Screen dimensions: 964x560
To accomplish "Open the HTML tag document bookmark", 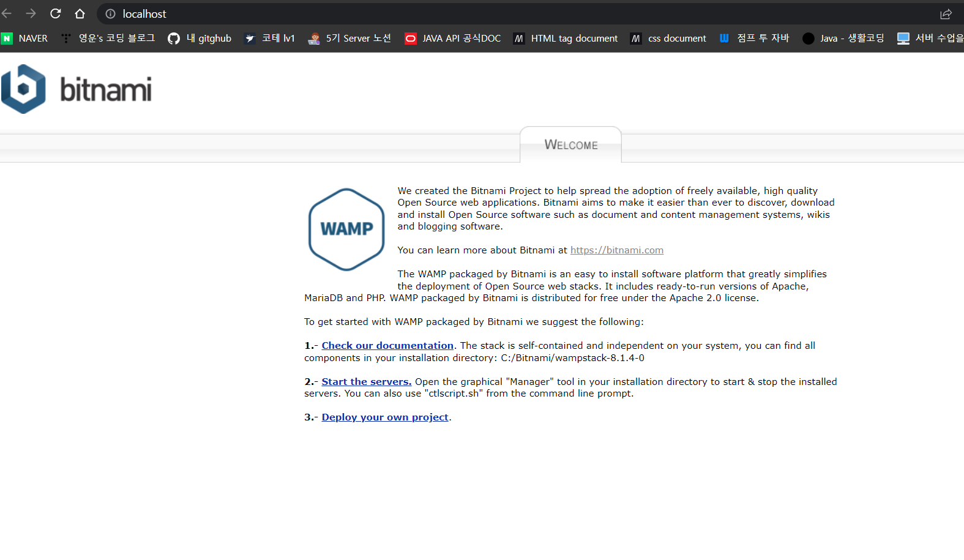I will [566, 39].
